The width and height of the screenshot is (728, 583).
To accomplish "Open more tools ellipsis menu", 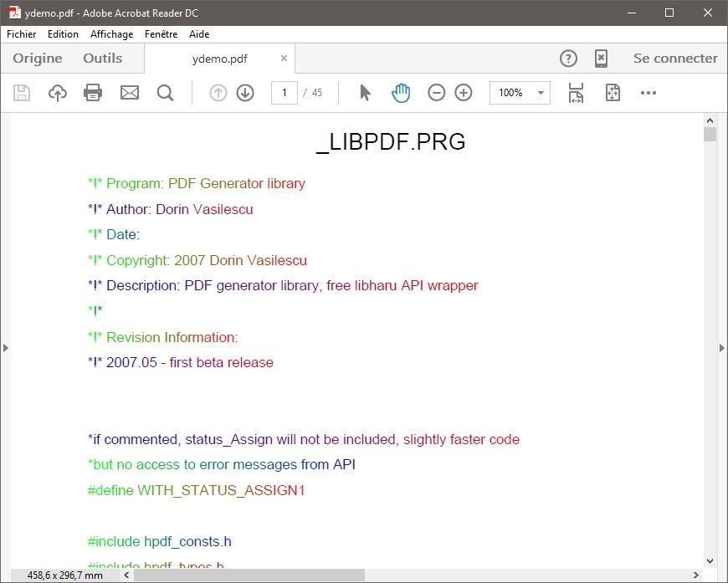I will click(x=649, y=93).
